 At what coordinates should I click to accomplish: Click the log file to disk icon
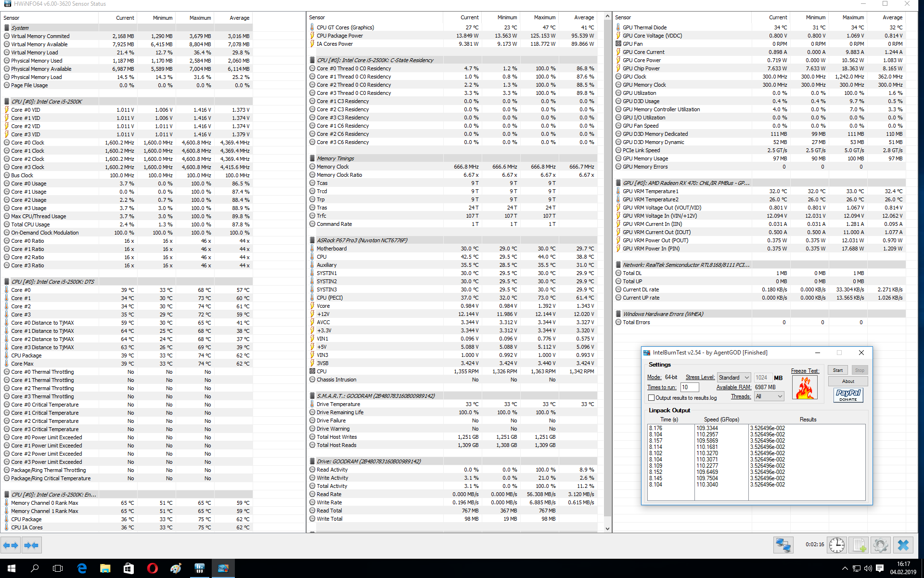[859, 545]
